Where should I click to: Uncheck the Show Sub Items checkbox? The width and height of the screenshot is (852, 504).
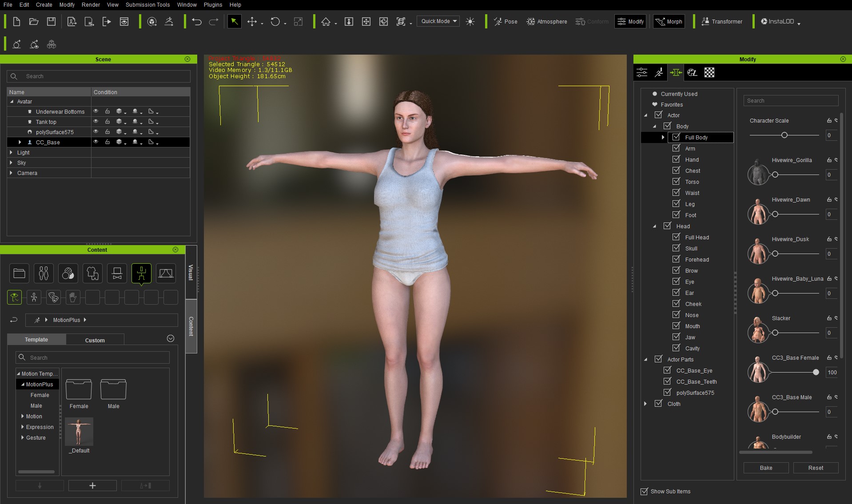(644, 492)
